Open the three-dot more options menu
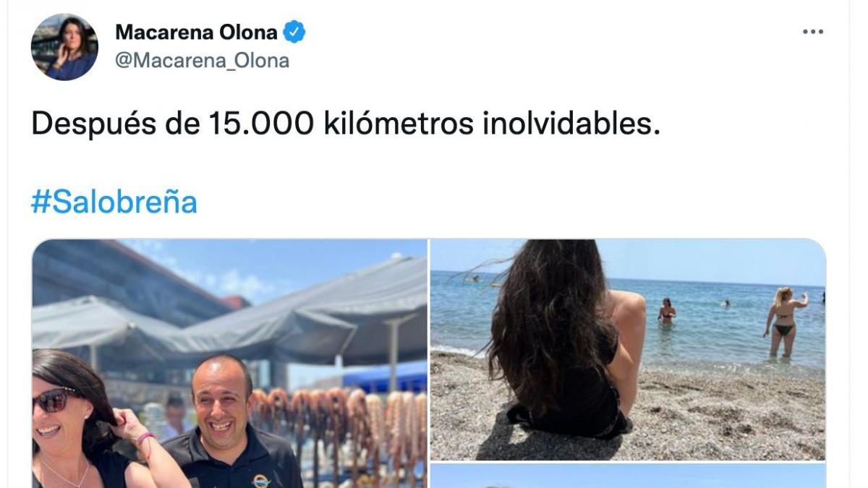This screenshot has height=488, width=868. [813, 32]
